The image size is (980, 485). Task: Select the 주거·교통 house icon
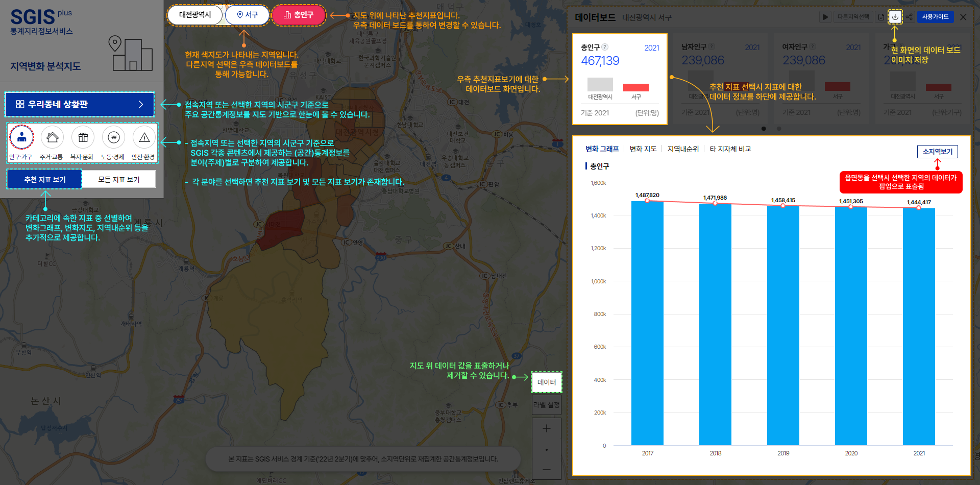[52, 137]
